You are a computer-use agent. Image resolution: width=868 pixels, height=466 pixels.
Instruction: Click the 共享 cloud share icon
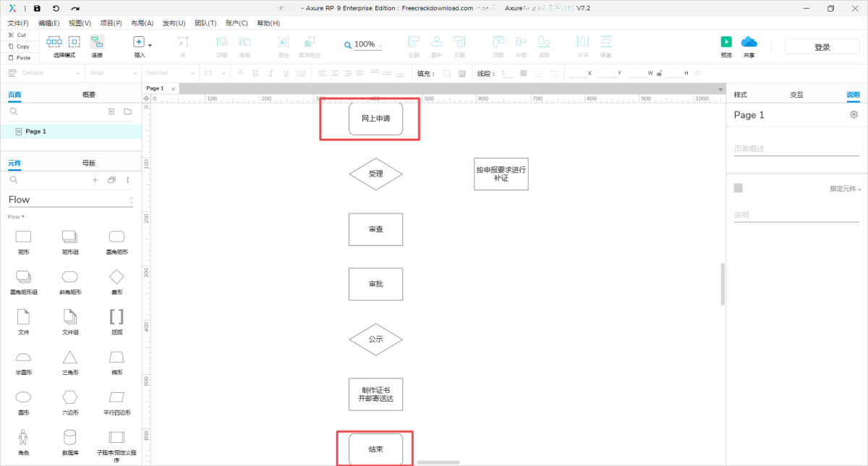click(x=749, y=42)
